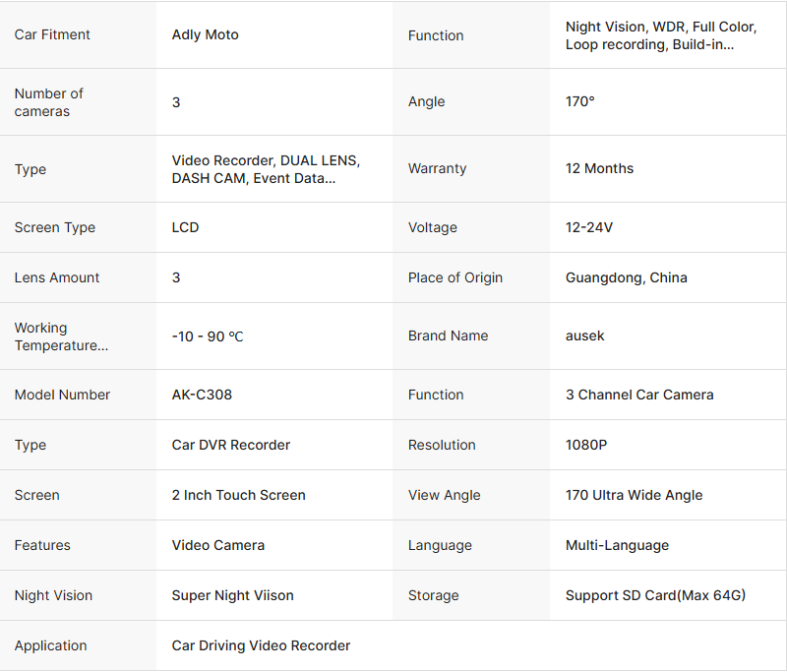Viewport: 787px width, 672px height.
Task: Click the "Support SD Card(Max 64G)" storage value
Action: pos(655,595)
